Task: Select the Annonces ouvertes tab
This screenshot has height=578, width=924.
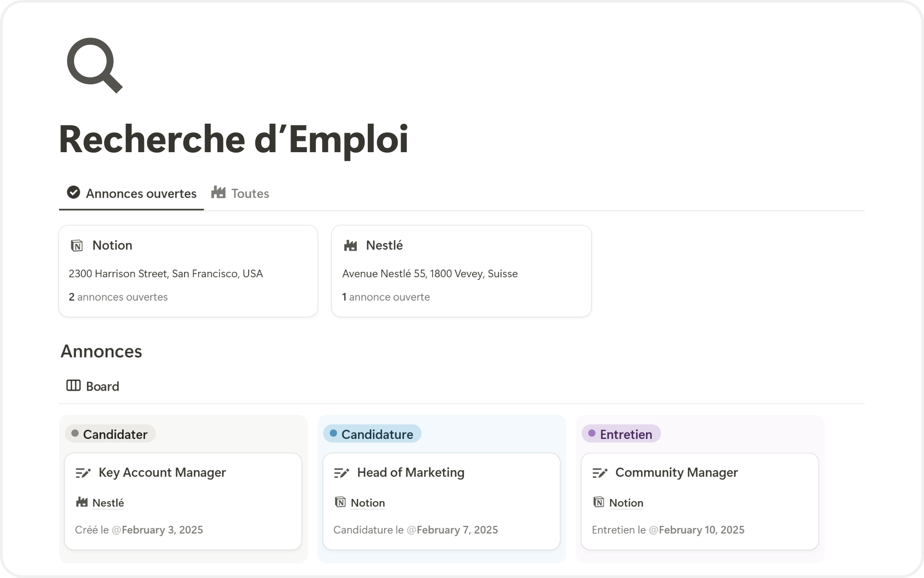Action: tap(141, 194)
